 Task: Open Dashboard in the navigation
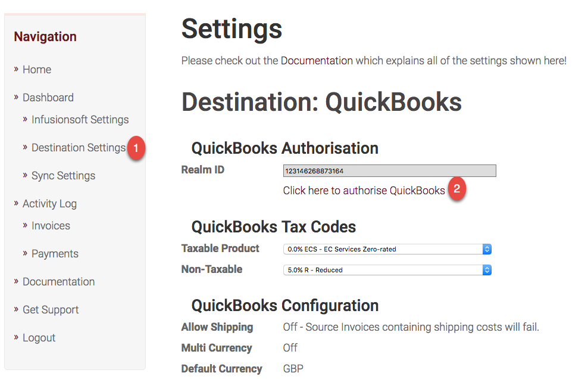coord(48,98)
